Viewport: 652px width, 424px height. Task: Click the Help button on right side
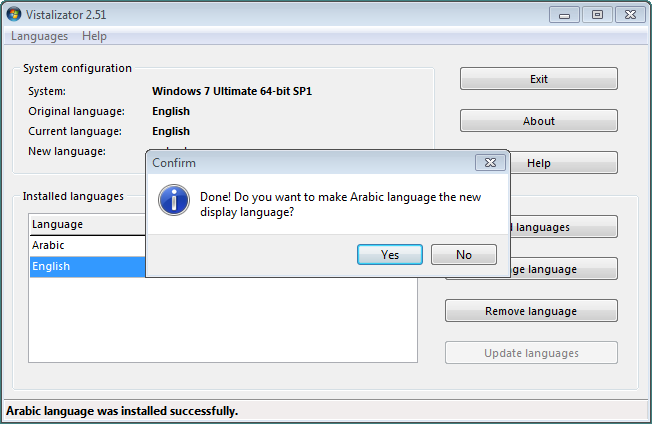click(563, 163)
